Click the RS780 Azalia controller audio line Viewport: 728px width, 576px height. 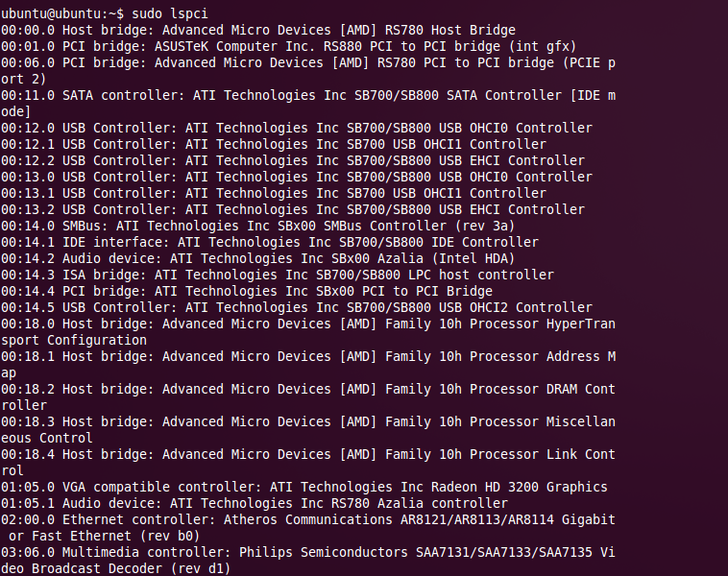[x=254, y=503]
